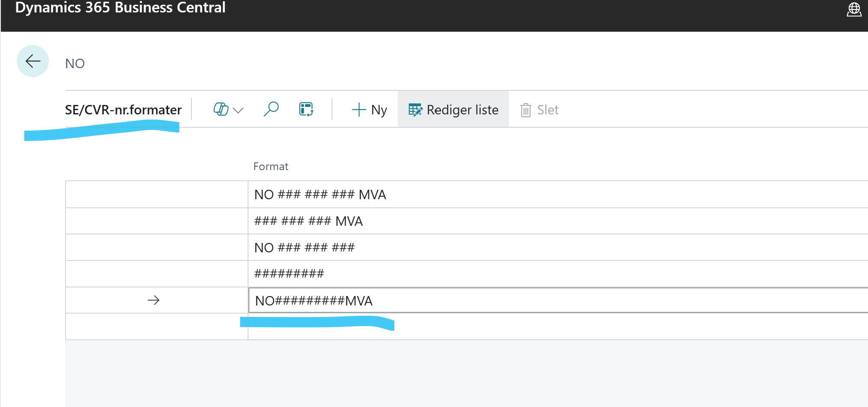The image size is (868, 407).
Task: Click the 'NO ### ### ###' format cell
Action: click(304, 248)
